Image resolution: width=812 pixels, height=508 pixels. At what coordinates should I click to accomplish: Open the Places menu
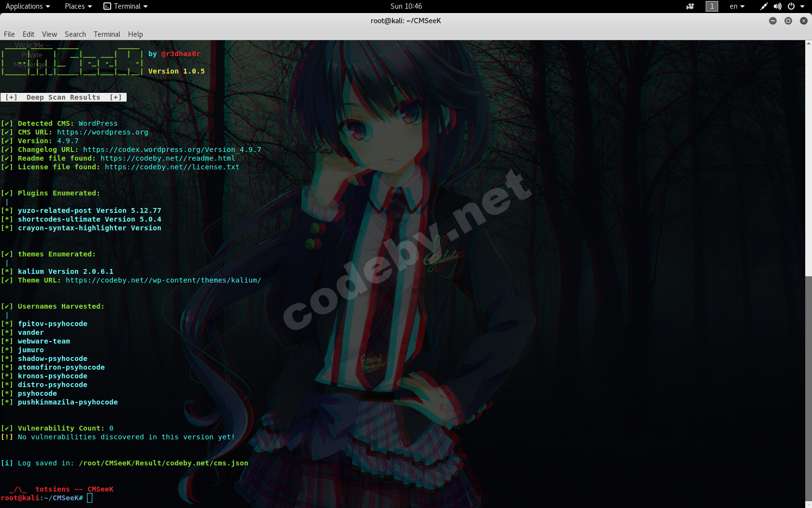[x=78, y=6]
